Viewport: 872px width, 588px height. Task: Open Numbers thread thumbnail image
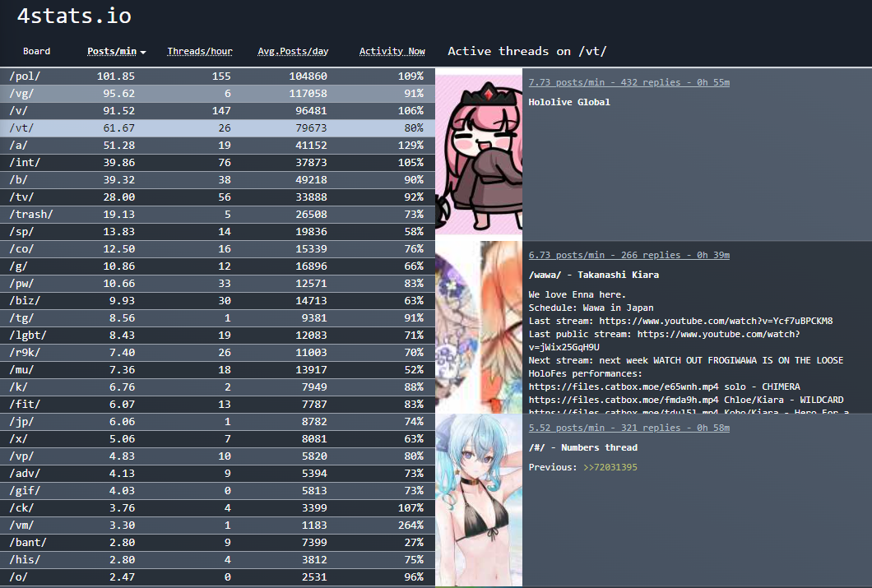(x=479, y=500)
